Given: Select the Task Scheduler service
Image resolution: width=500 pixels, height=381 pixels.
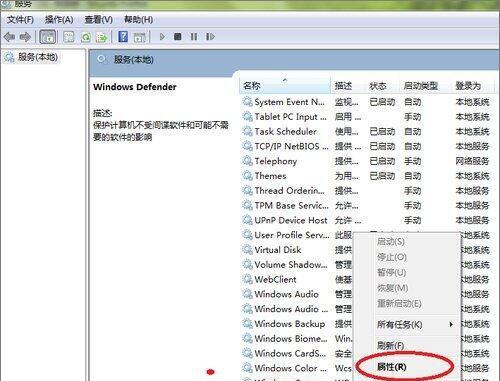Looking at the screenshot, I should click(367, 131).
